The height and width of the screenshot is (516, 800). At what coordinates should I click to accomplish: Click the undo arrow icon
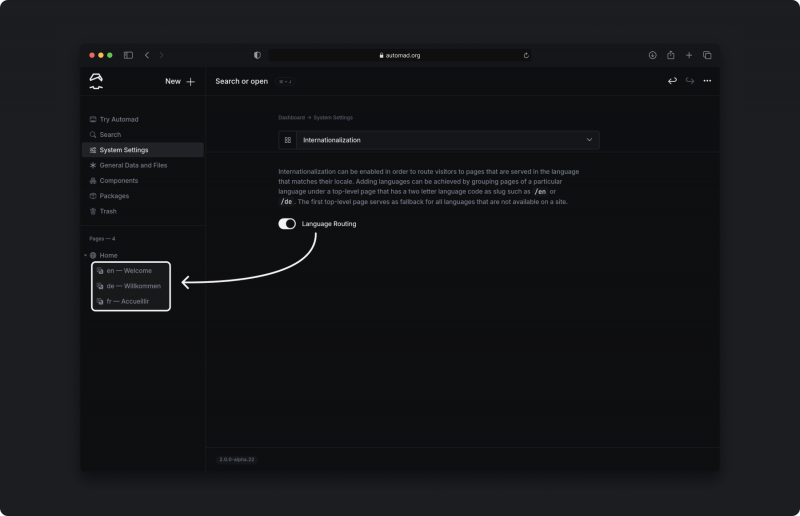pos(672,81)
